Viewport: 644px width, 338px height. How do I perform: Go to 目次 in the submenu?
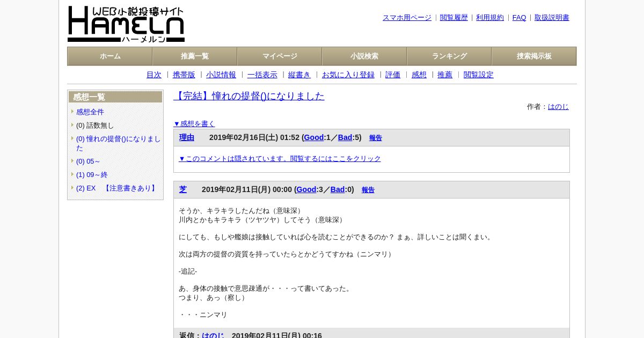click(154, 75)
